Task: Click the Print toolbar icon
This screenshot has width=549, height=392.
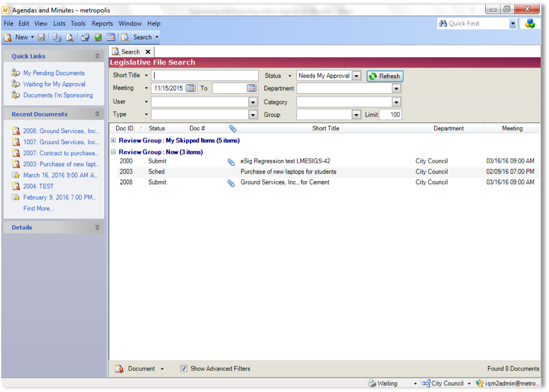Action: pos(57,37)
